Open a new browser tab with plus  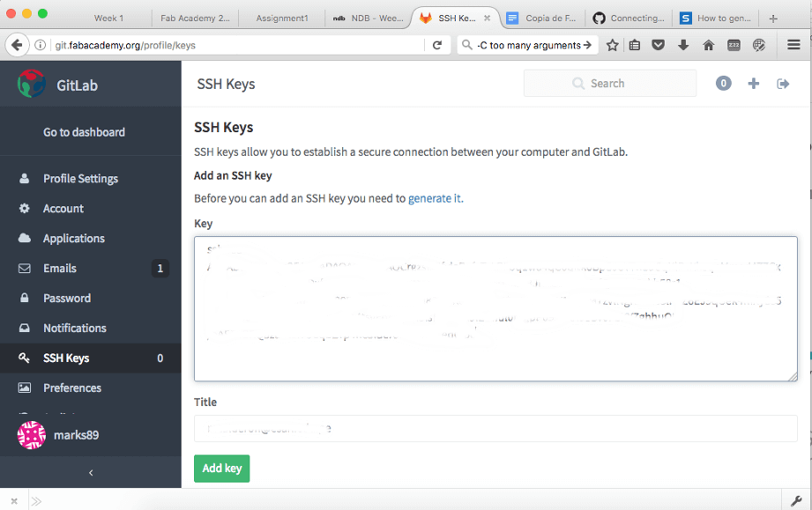click(773, 18)
